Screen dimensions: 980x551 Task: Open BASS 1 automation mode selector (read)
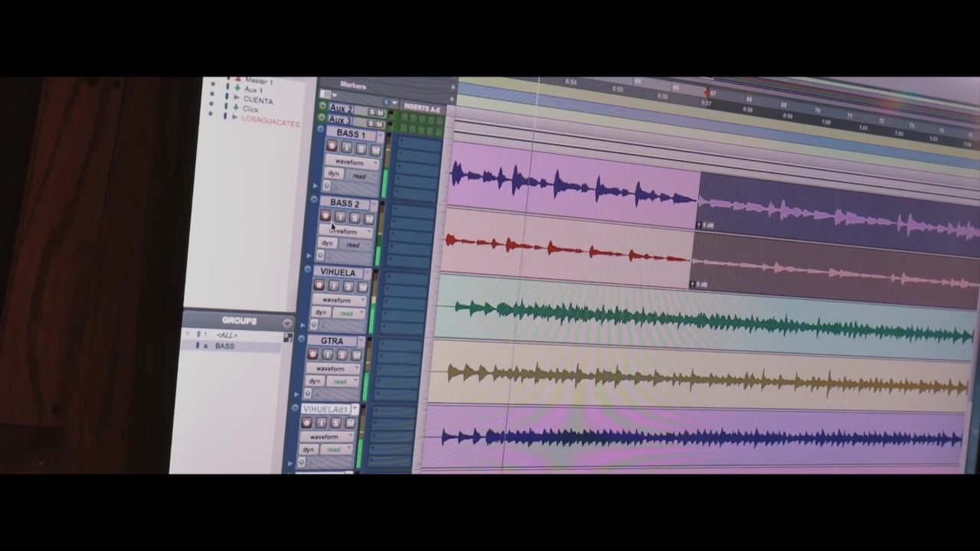[x=361, y=176]
